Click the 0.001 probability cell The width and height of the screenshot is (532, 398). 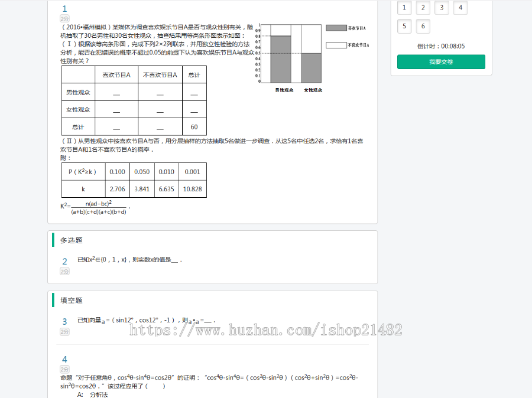[x=192, y=172]
